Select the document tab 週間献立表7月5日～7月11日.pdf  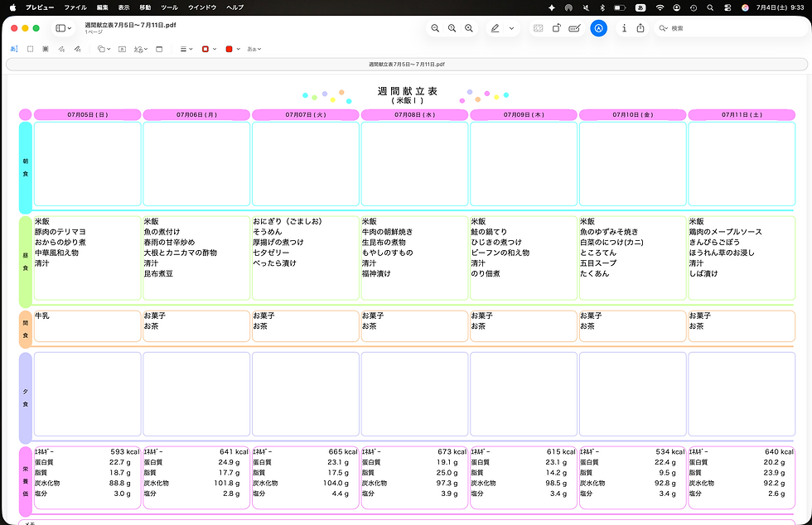pyautogui.click(x=407, y=65)
